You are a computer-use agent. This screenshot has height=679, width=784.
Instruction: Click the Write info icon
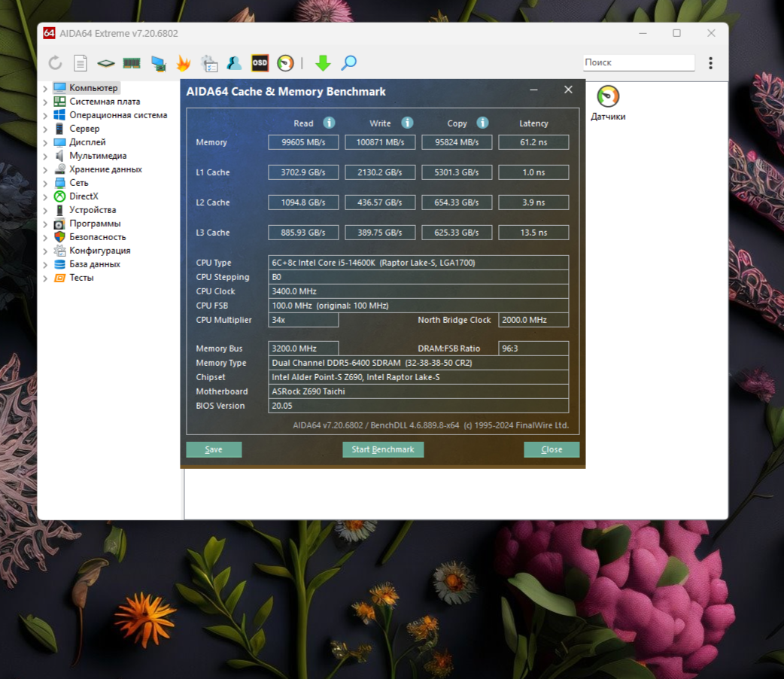pyautogui.click(x=408, y=123)
